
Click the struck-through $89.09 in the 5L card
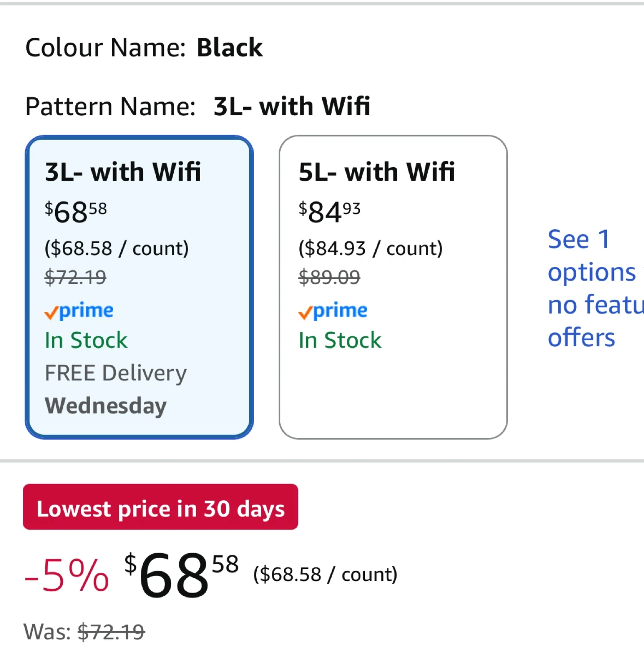pos(329,277)
